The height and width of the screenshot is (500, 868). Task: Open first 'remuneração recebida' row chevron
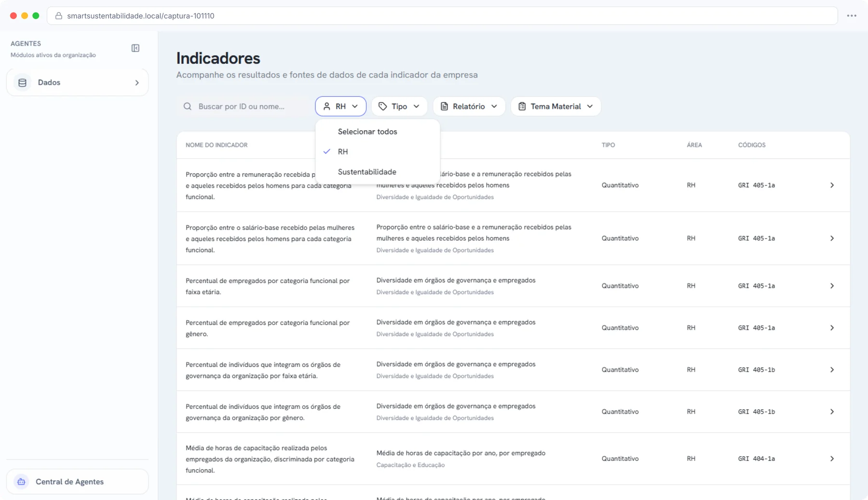click(x=832, y=185)
